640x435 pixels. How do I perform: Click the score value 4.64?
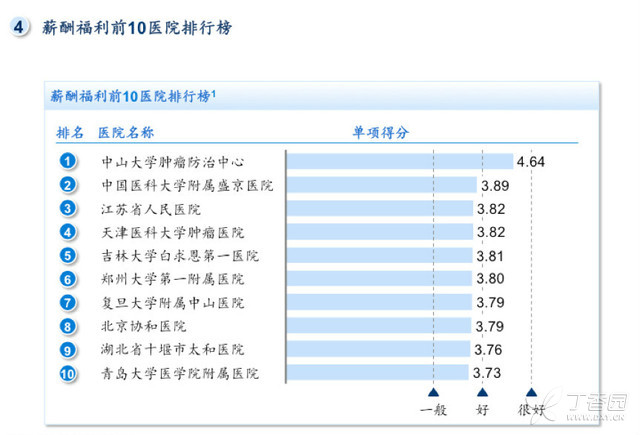coord(531,162)
